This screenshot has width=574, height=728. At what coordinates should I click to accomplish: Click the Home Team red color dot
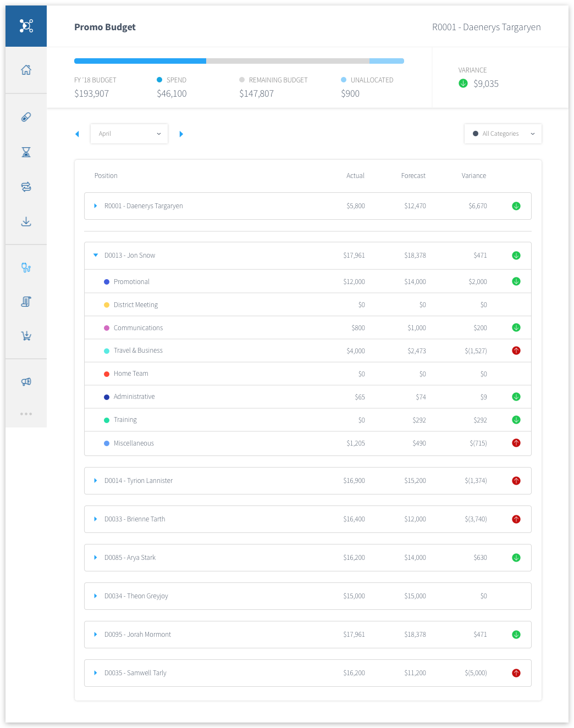click(107, 374)
